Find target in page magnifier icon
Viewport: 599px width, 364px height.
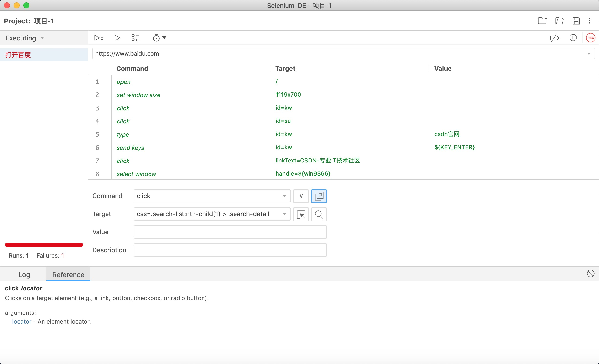pos(319,214)
